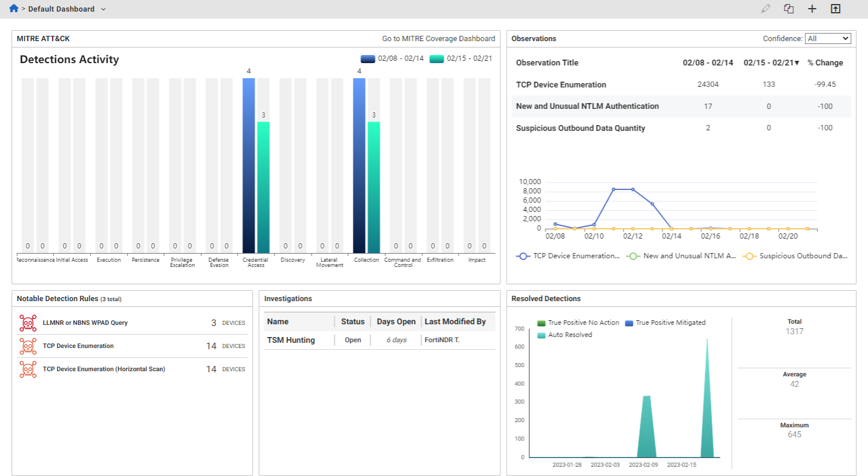Screen dimensions: 868x476
Task: Expand the Default Dashboard name dropdown
Action: coord(103,9)
